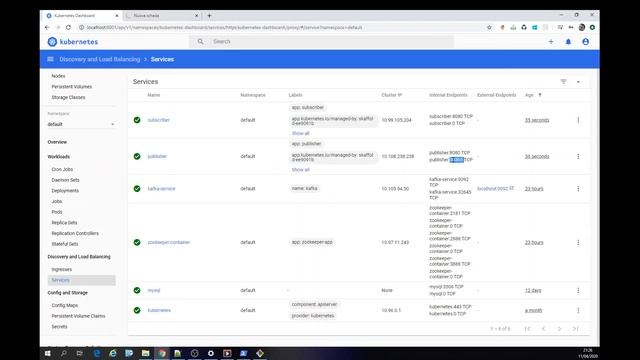Screen dimensions: 640x360
Task: Open Persistent Volumes in the sidebar
Action: point(72,87)
